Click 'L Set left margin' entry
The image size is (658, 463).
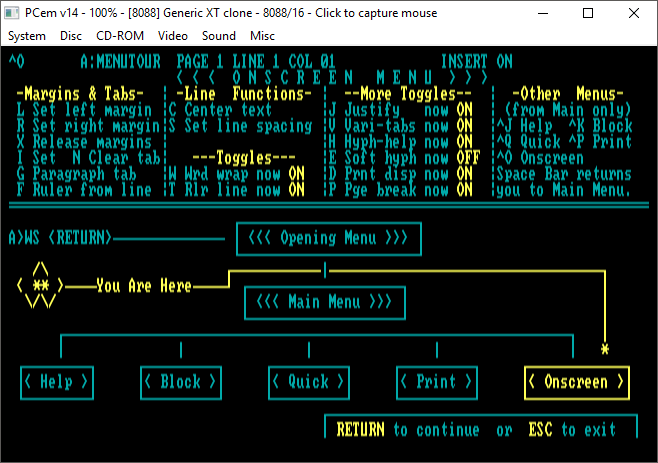point(84,110)
